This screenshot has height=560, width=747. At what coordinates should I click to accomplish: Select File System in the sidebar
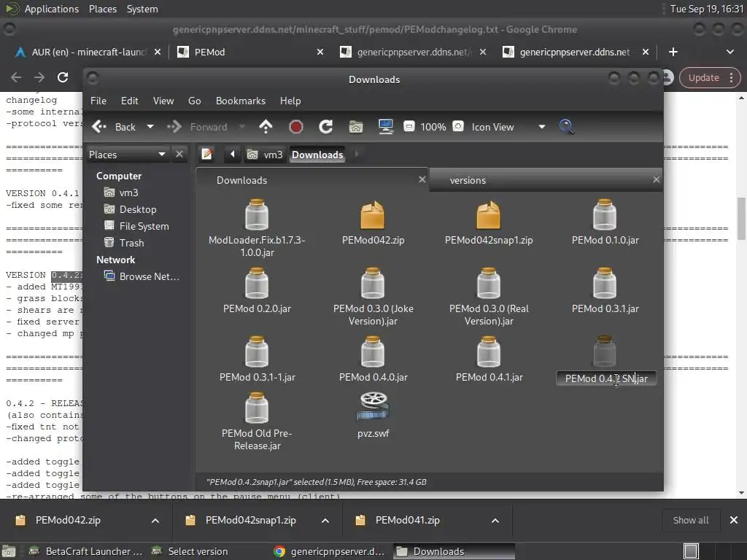144,226
